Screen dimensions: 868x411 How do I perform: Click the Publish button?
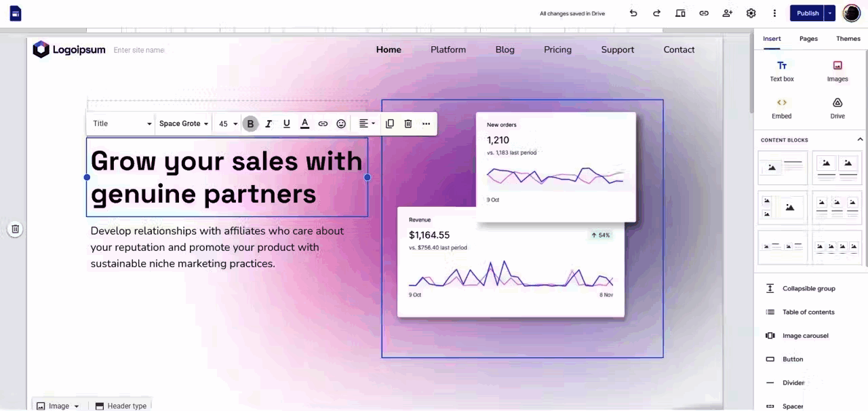[x=808, y=13]
